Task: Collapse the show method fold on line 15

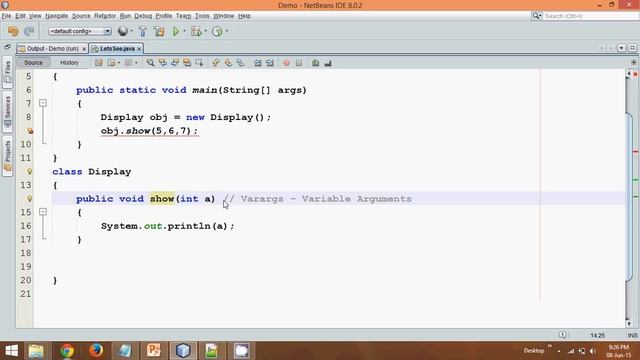Action: [x=43, y=212]
